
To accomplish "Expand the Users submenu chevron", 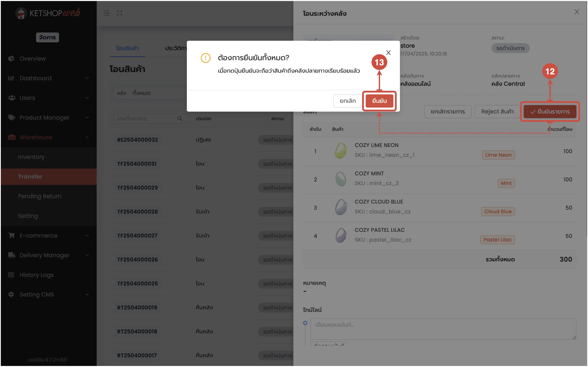I will [x=87, y=98].
